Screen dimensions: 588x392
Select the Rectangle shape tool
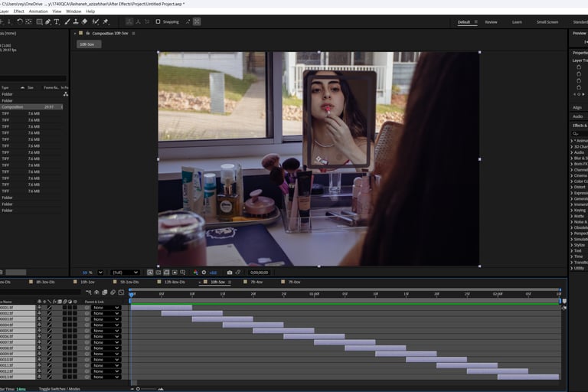pyautogui.click(x=39, y=21)
